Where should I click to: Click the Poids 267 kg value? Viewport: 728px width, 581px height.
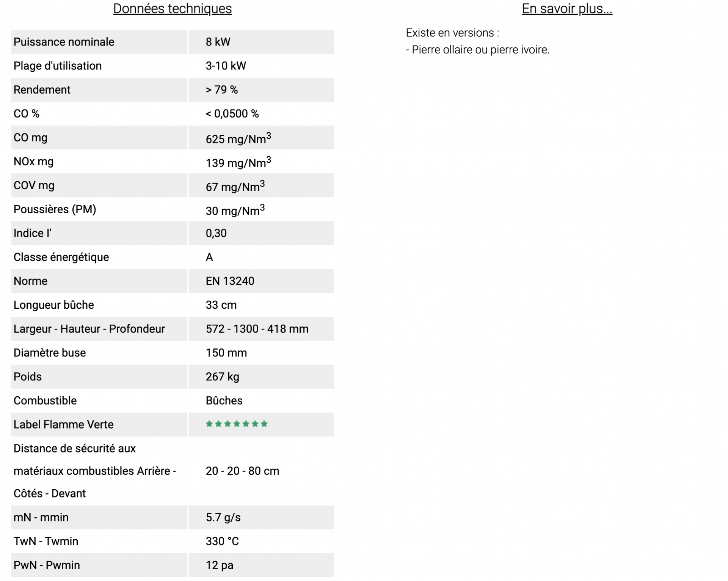point(222,377)
